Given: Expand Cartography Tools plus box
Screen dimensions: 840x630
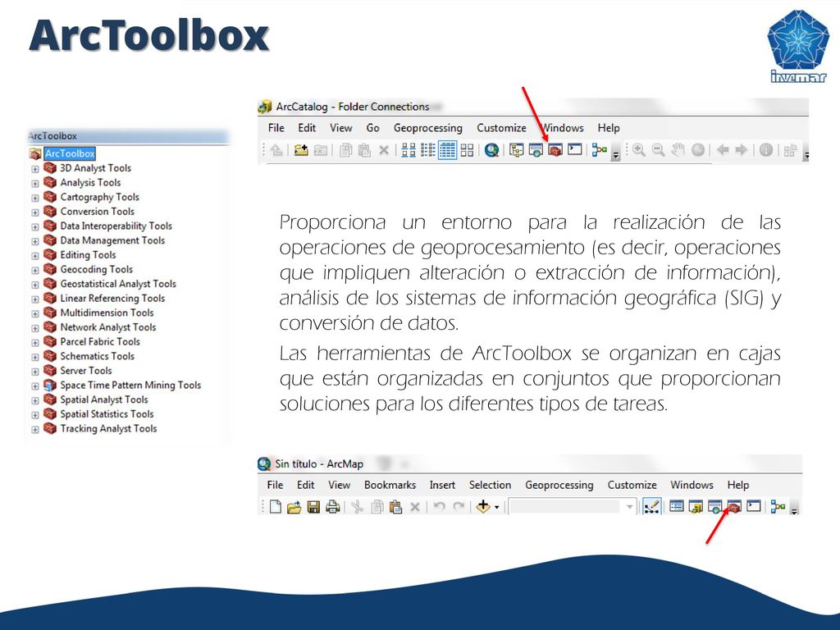Looking at the screenshot, I should 35,198.
